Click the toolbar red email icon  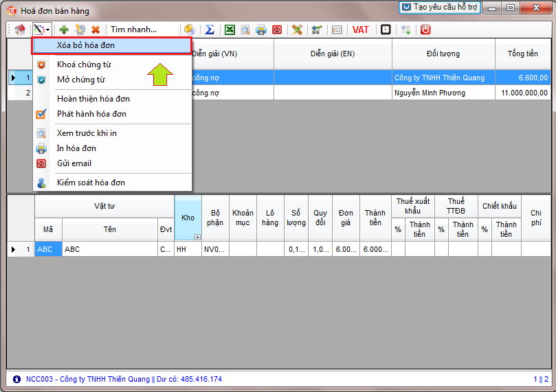click(277, 30)
